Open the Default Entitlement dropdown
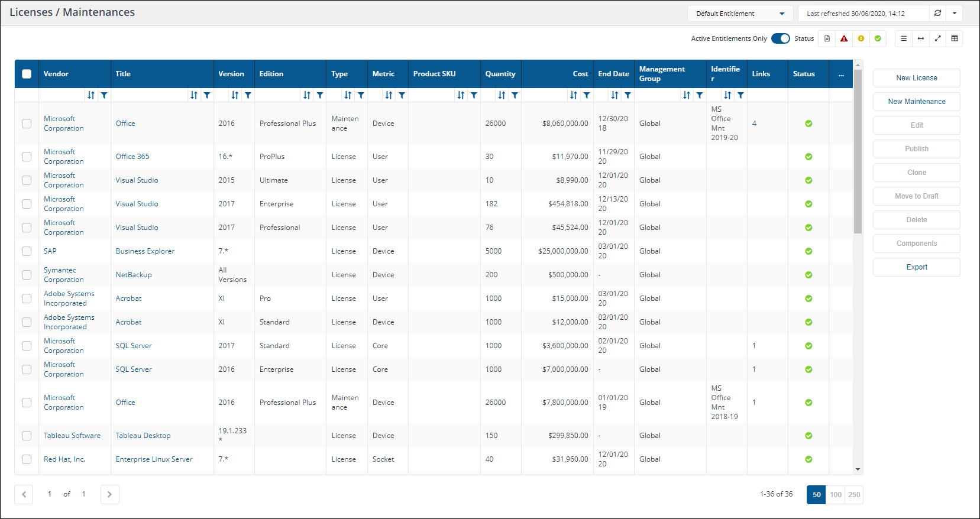 [x=740, y=14]
